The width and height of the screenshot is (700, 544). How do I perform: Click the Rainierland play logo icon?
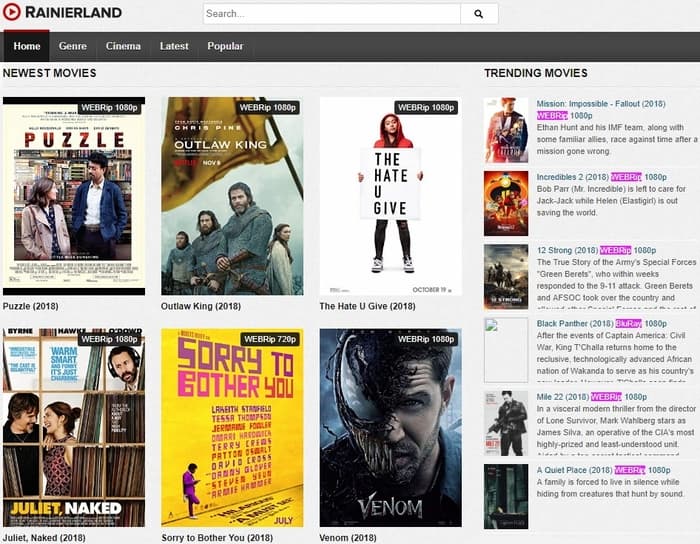point(12,12)
